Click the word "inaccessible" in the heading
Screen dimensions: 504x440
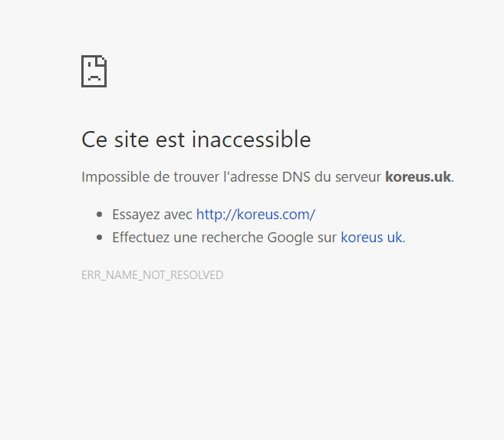pos(251,140)
